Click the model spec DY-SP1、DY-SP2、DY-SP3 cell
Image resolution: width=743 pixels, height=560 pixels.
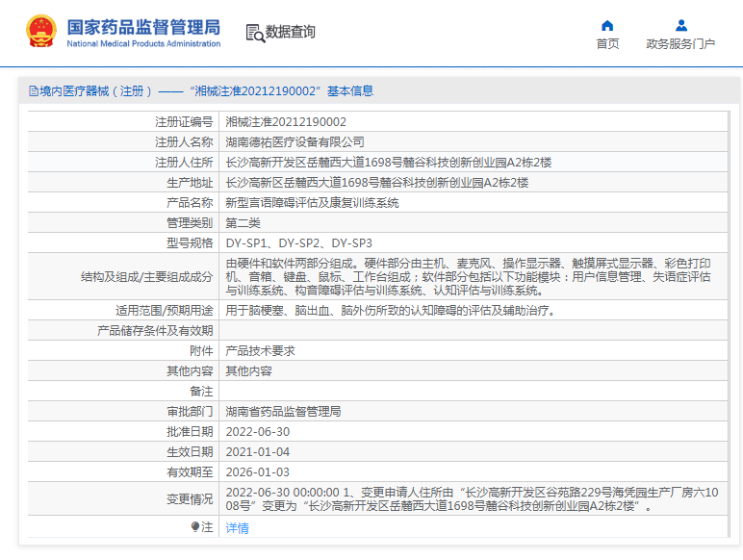[x=298, y=243]
